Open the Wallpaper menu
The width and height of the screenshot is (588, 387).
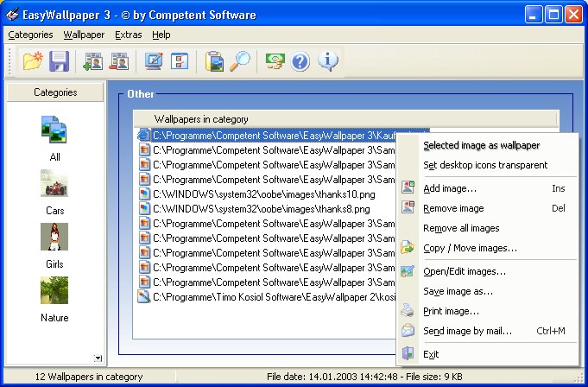pyautogui.click(x=84, y=35)
